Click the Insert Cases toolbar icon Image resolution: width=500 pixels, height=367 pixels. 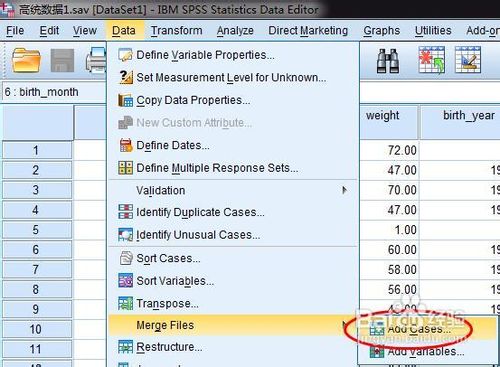432,60
